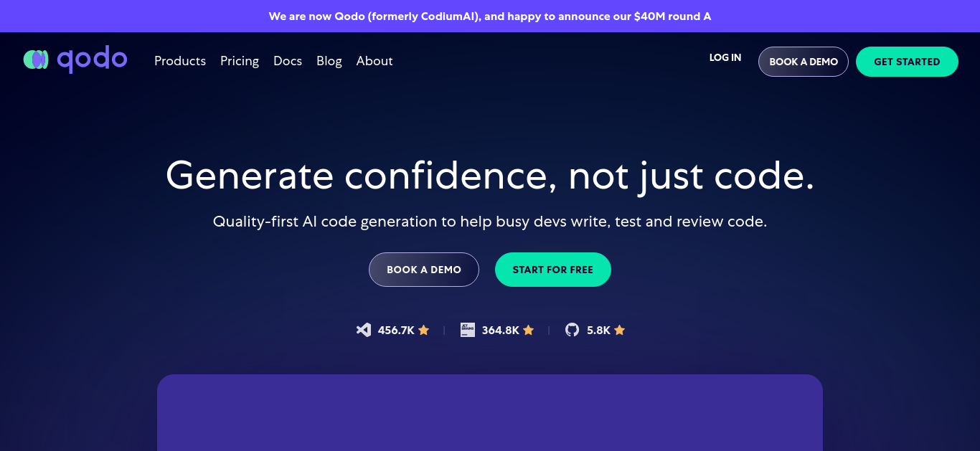The image size is (980, 451).
Task: Click START FOR FREE button
Action: pyautogui.click(x=553, y=270)
